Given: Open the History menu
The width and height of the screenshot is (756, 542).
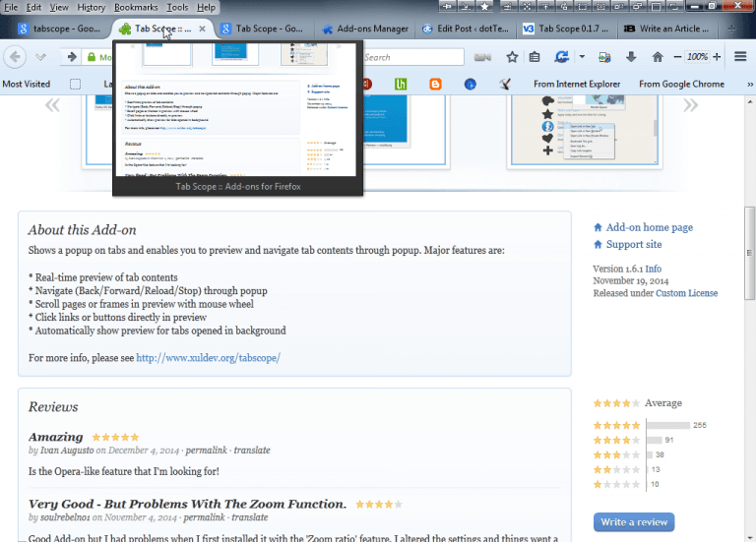Looking at the screenshot, I should (92, 7).
